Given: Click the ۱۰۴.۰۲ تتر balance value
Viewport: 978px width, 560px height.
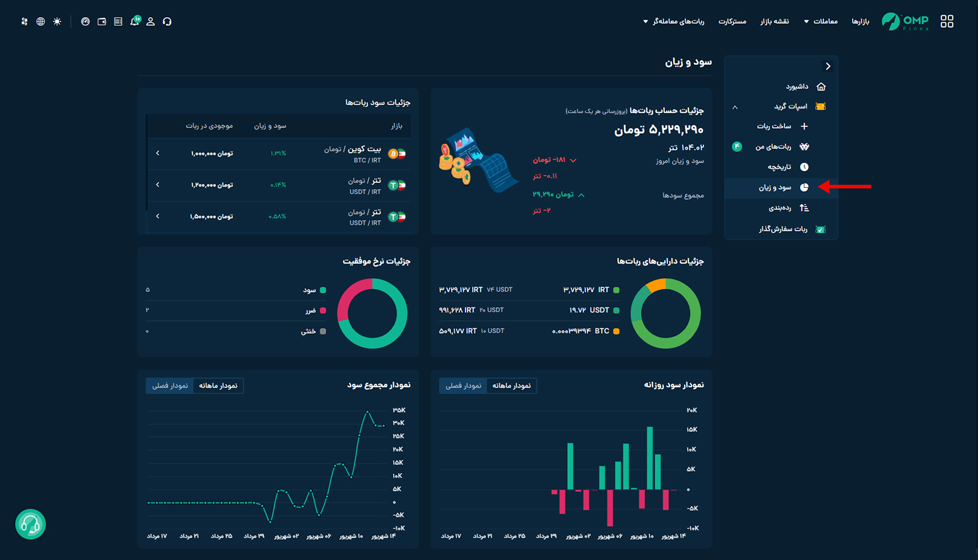Looking at the screenshot, I should coord(686,148).
